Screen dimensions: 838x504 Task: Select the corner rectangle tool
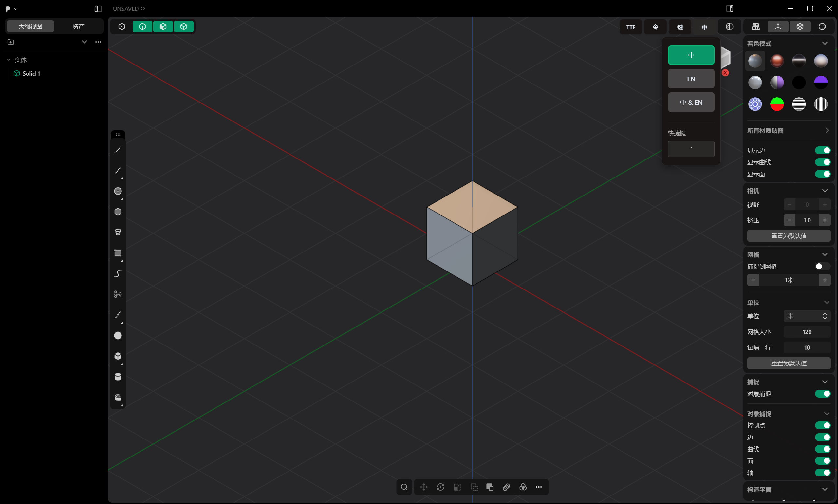point(118,253)
